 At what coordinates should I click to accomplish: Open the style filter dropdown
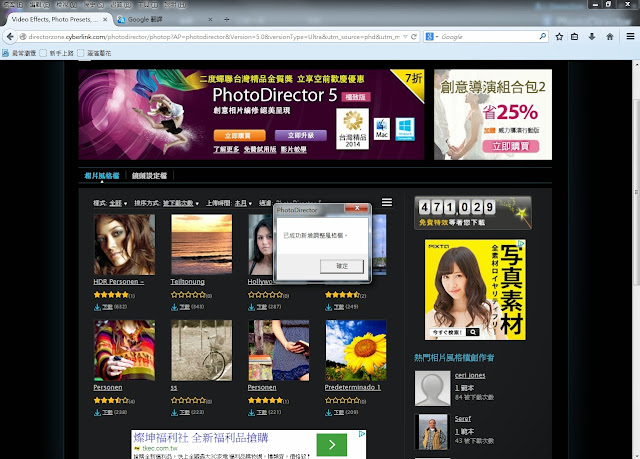pyautogui.click(x=118, y=203)
